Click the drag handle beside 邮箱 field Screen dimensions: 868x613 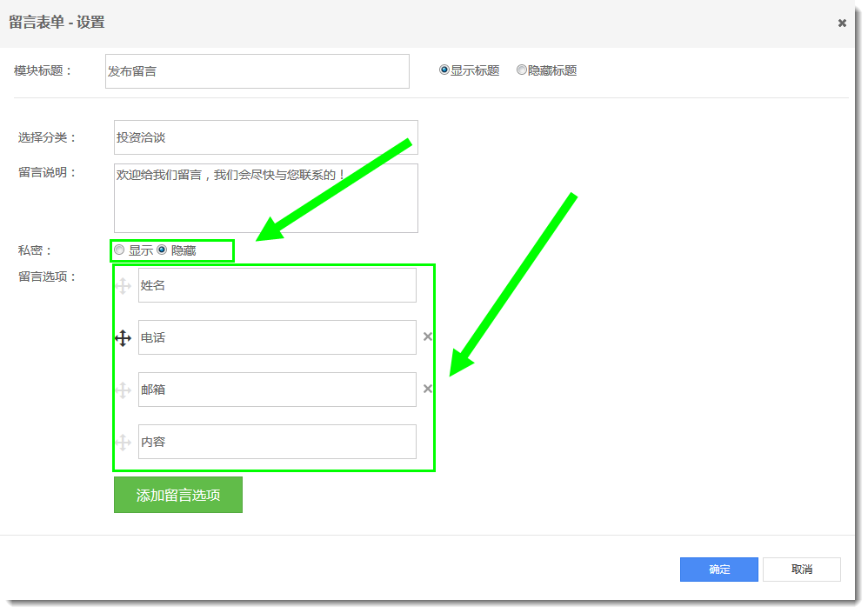coord(123,390)
